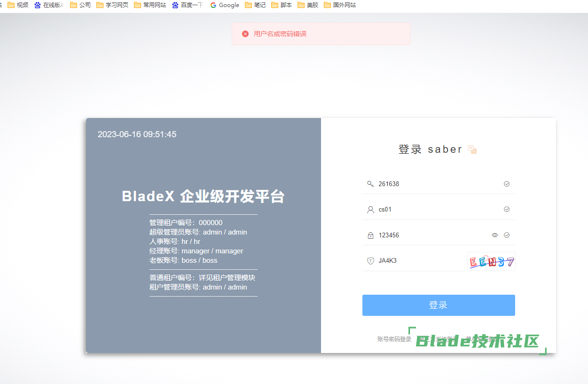Click the check-circle icon in the 123456 row
Image resolution: width=588 pixels, height=384 pixels.
point(507,235)
